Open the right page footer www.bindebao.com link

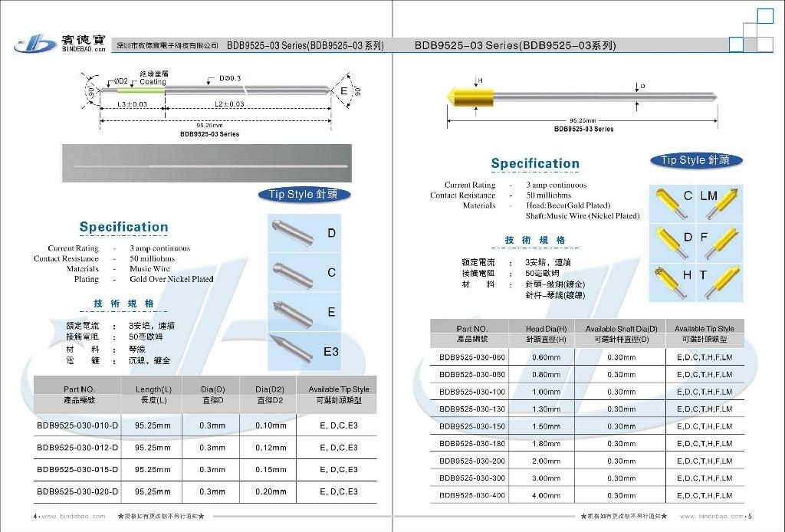[x=711, y=517]
